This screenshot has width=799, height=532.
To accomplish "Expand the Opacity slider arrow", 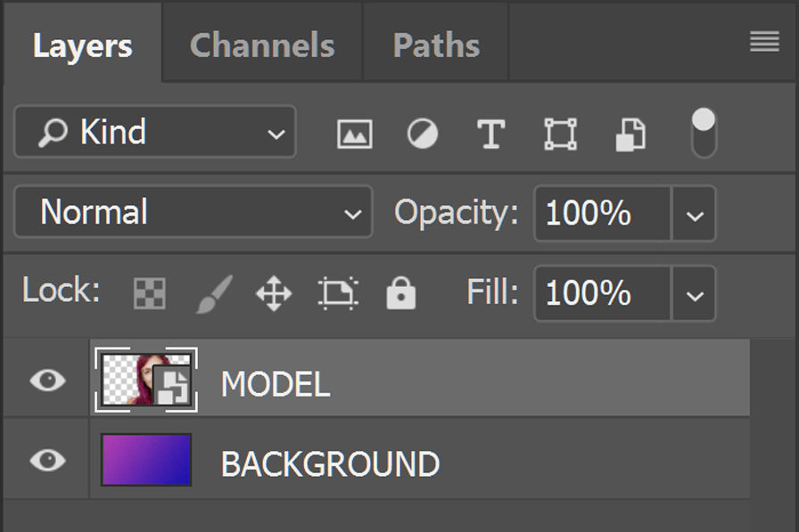I will pos(695,213).
